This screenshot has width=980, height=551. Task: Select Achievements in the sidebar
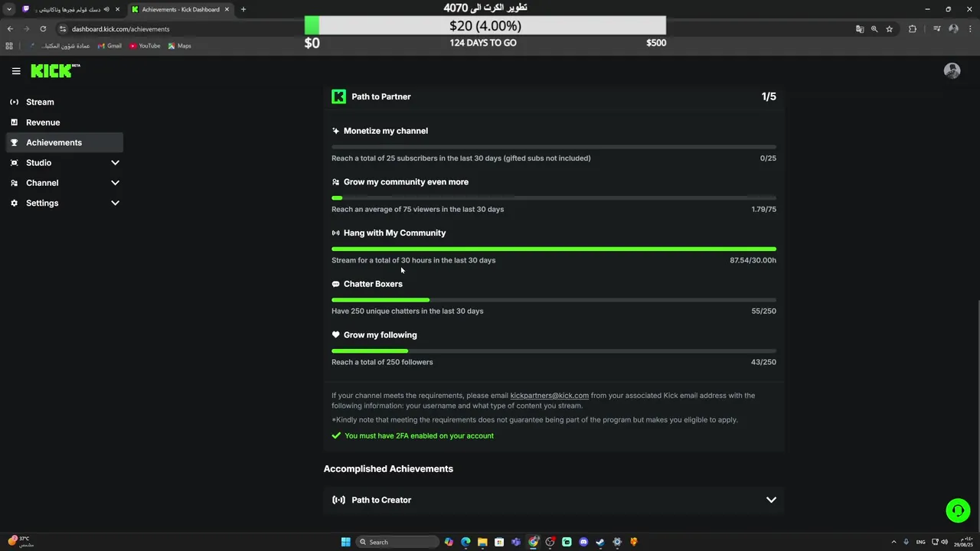(x=65, y=142)
